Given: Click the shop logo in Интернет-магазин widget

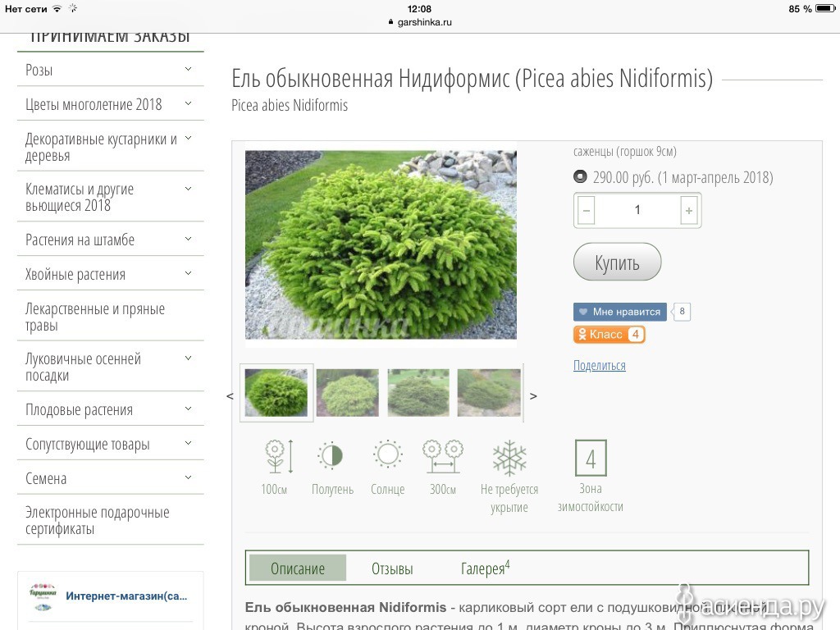Looking at the screenshot, I should [43, 597].
